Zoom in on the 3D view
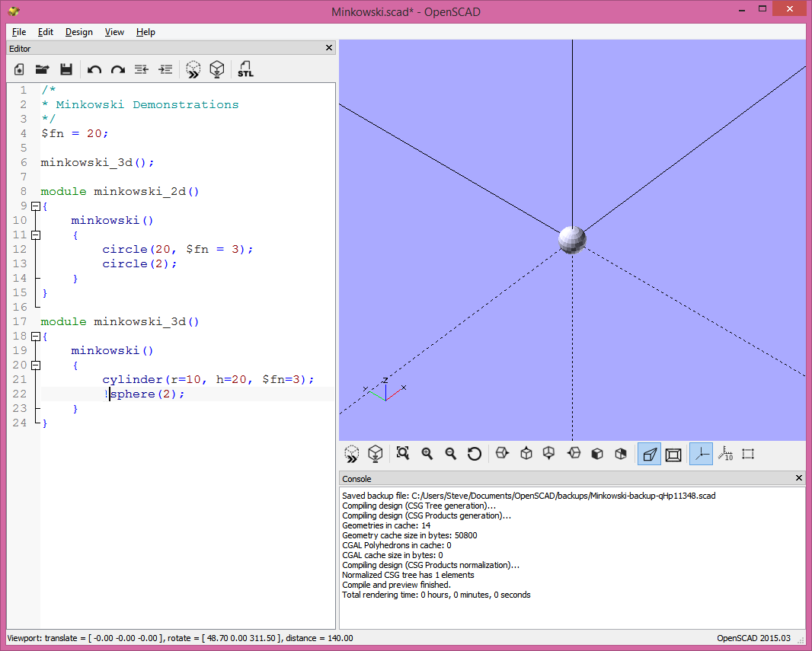Viewport: 812px width, 651px height. [427, 453]
